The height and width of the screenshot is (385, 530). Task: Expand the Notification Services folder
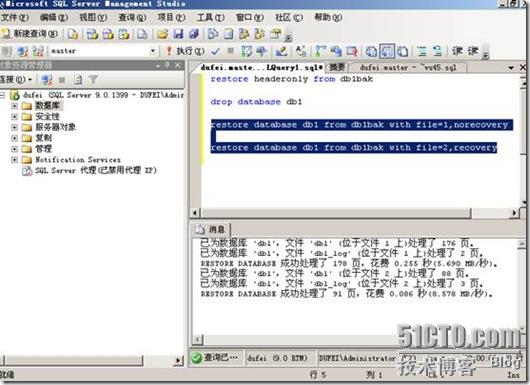tap(14, 160)
